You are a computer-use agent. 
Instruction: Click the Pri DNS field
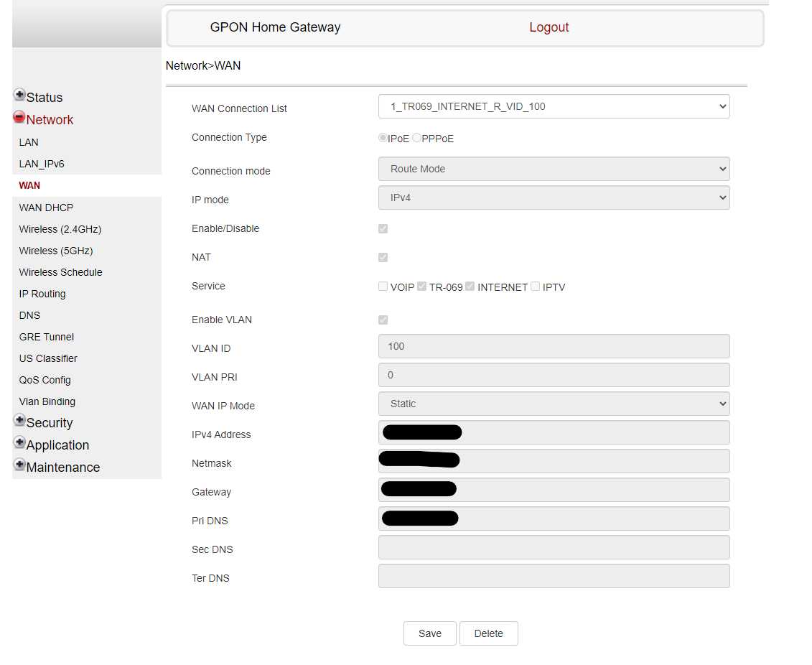pos(554,518)
